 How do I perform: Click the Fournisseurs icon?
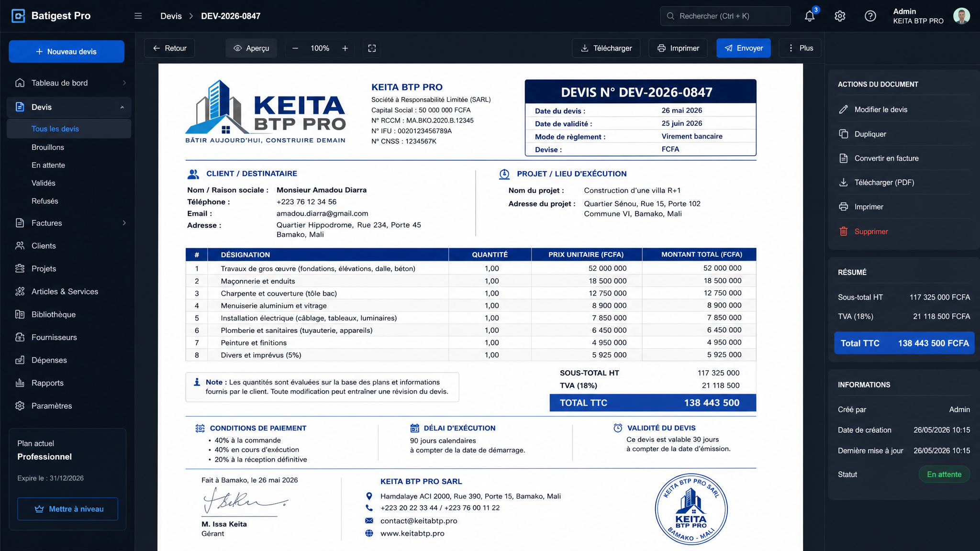coord(20,338)
